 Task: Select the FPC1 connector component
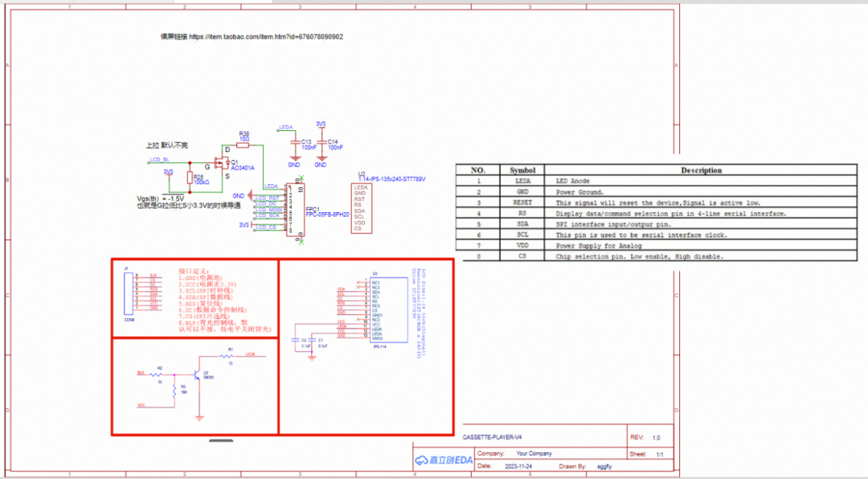[x=296, y=211]
